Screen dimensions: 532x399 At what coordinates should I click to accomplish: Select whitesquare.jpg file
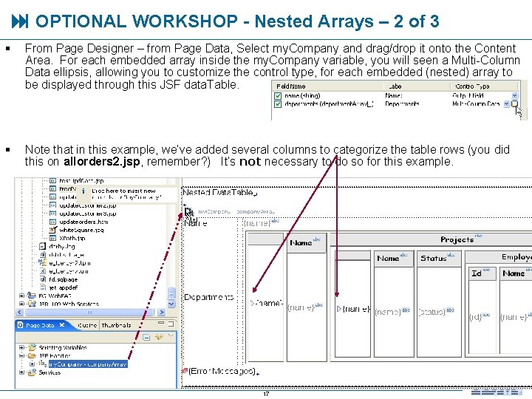click(81, 230)
